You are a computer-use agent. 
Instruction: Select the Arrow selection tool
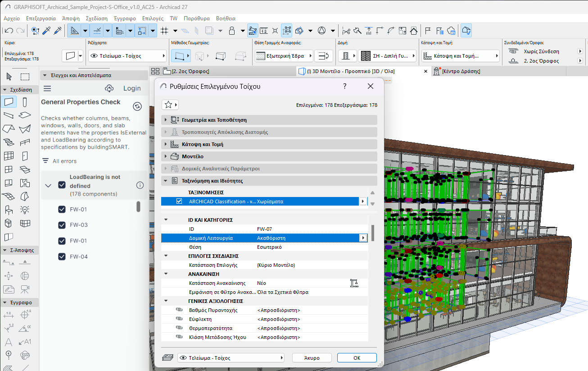coord(9,77)
